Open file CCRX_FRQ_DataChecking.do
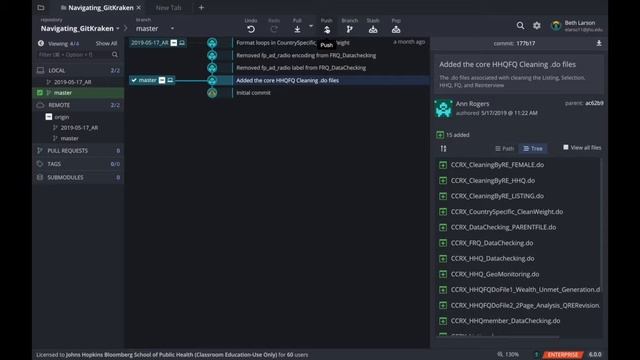The width and height of the screenshot is (640, 360). [492, 243]
